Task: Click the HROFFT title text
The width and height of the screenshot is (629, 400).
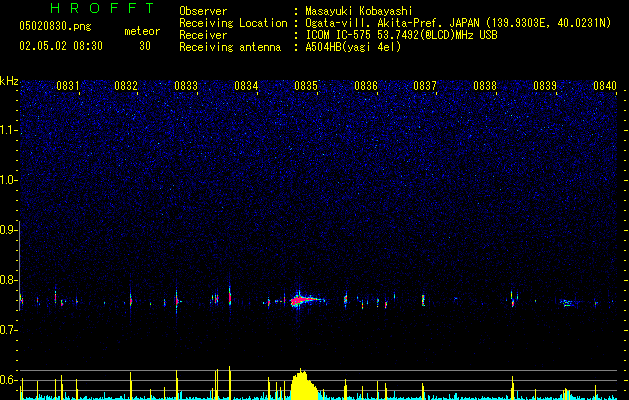Action: tap(103, 8)
